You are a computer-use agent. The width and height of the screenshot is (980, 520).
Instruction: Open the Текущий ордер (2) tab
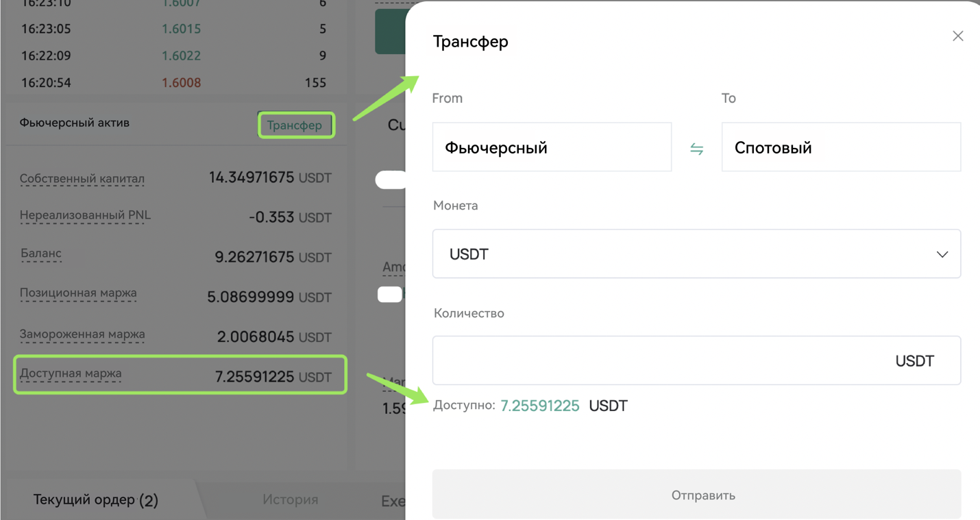point(96,500)
